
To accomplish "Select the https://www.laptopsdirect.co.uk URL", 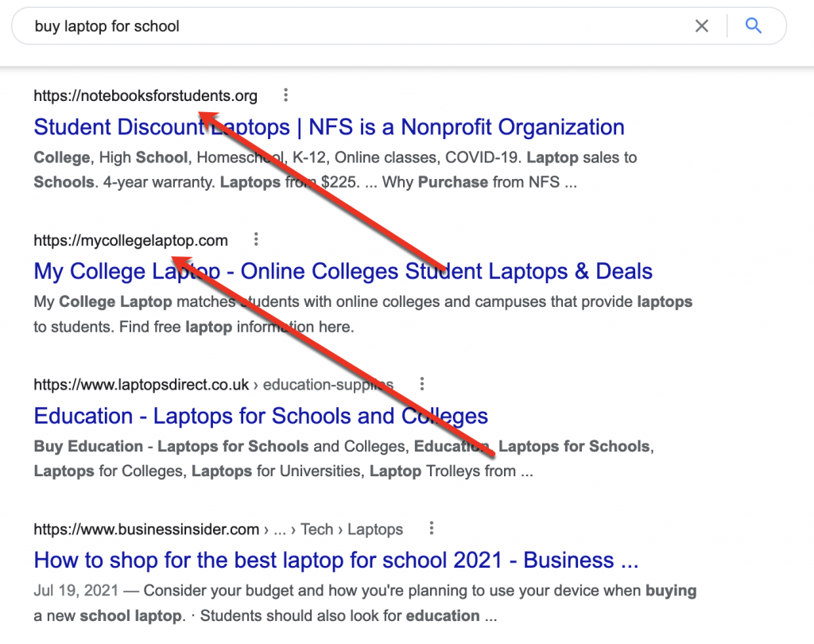I will tap(141, 385).
